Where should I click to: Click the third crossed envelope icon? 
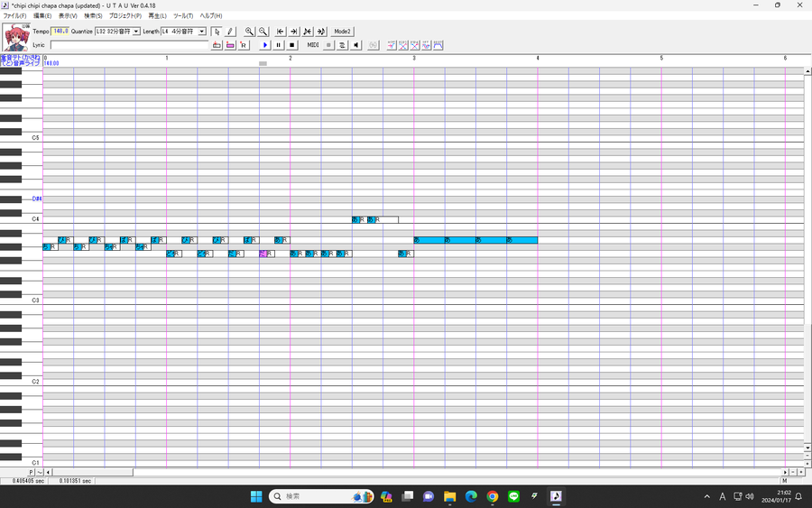point(415,45)
